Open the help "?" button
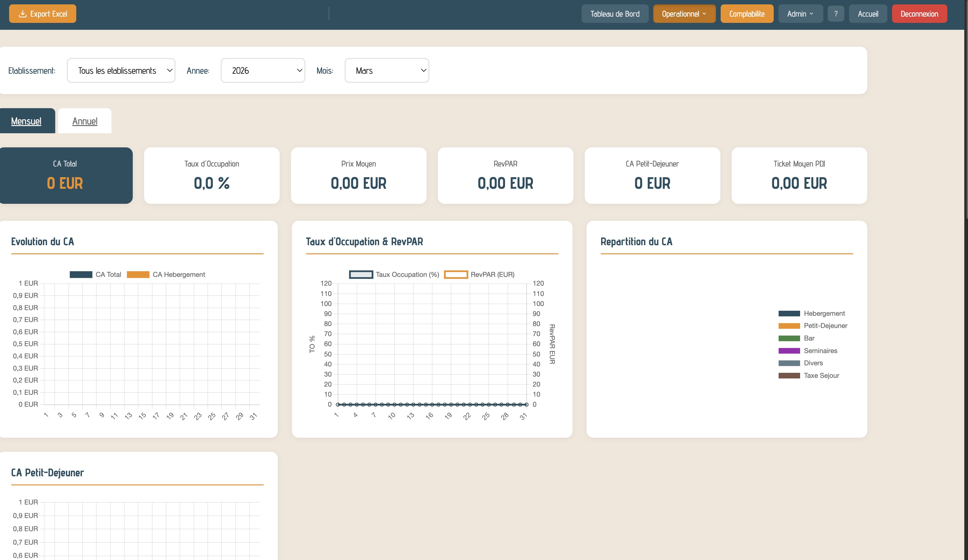The width and height of the screenshot is (968, 560). tap(836, 13)
